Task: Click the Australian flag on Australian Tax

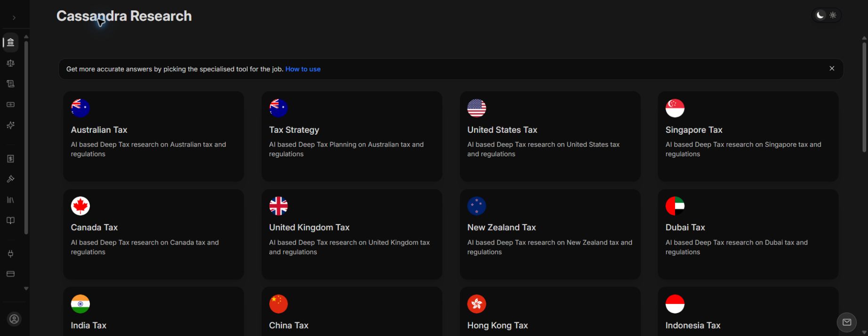Action: [x=80, y=108]
